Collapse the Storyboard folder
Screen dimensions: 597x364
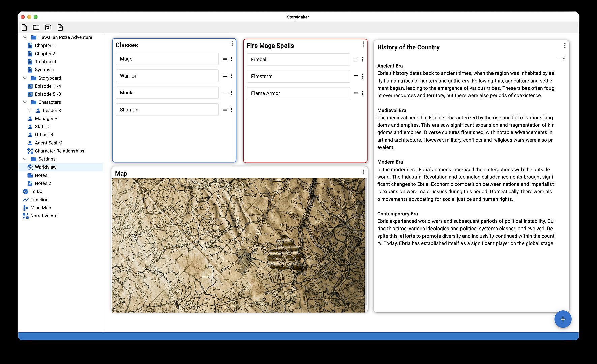[x=25, y=78]
